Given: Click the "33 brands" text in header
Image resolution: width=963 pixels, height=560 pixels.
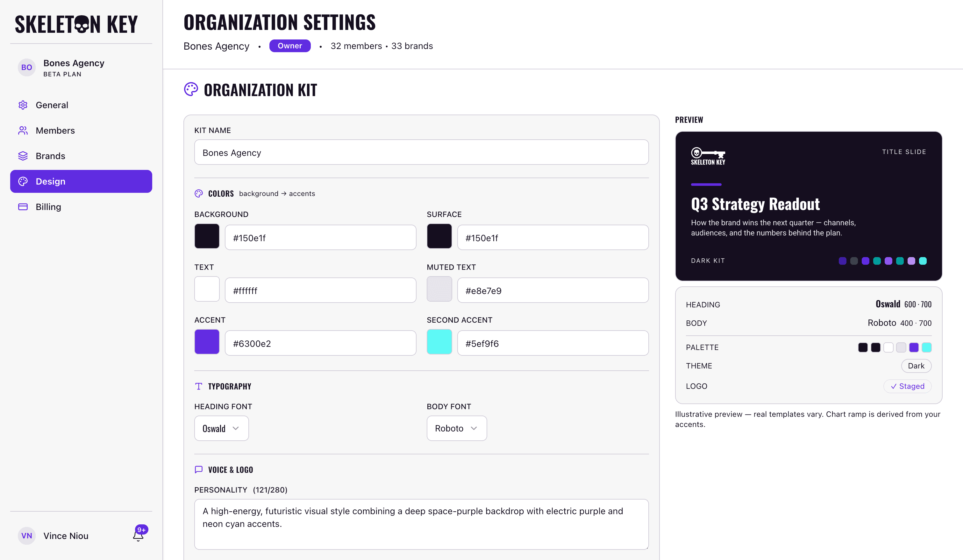Looking at the screenshot, I should pyautogui.click(x=412, y=46).
